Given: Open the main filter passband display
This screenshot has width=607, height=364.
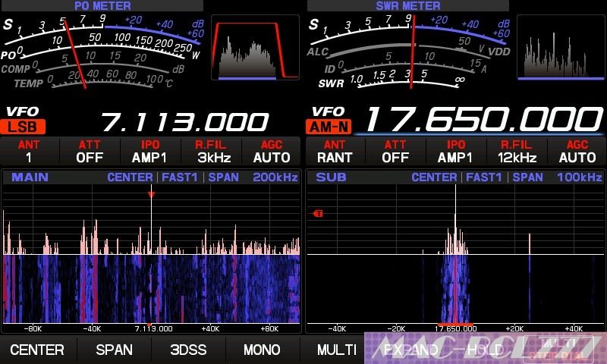Looking at the screenshot, I should [255, 47].
